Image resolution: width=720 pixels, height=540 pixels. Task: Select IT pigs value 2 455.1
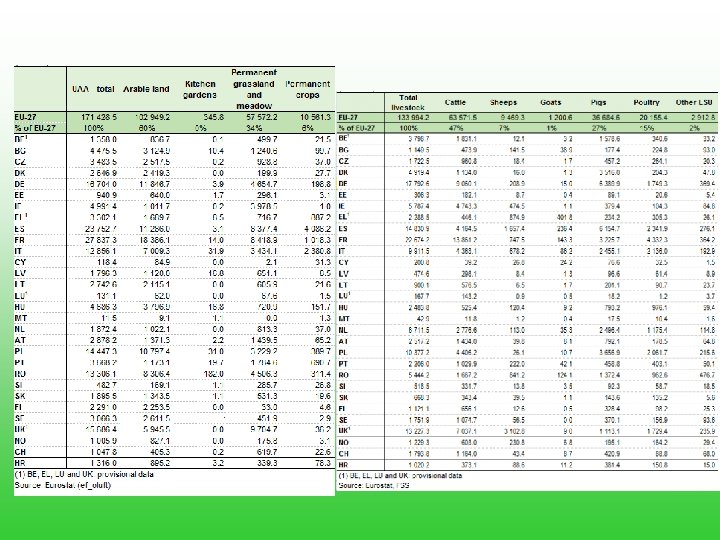(x=608, y=251)
